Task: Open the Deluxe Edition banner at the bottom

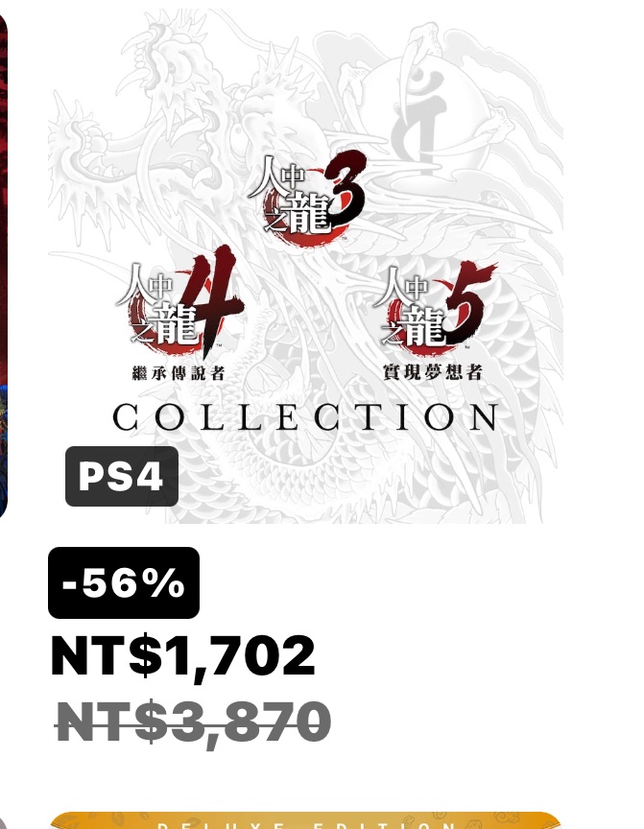Action: click(x=305, y=820)
